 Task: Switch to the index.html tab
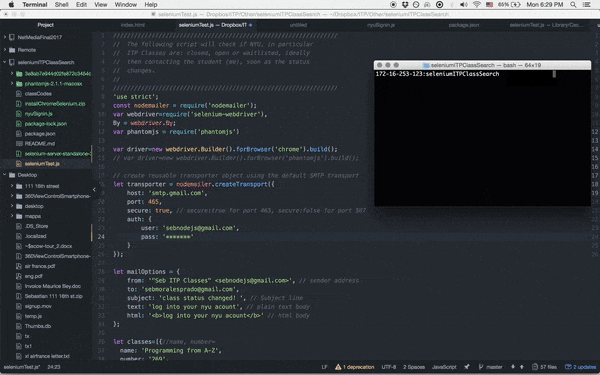133,25
